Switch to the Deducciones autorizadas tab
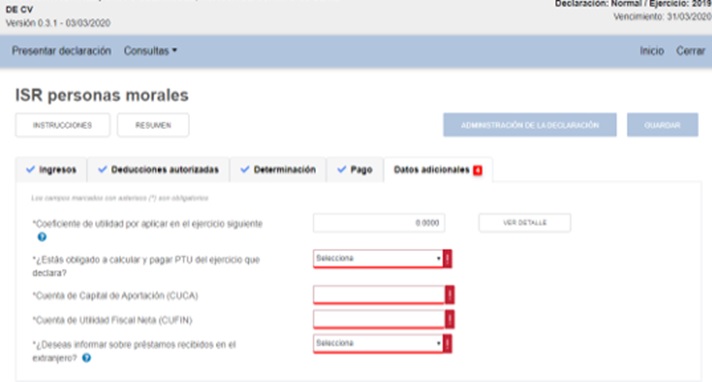The width and height of the screenshot is (712, 382). [x=158, y=170]
